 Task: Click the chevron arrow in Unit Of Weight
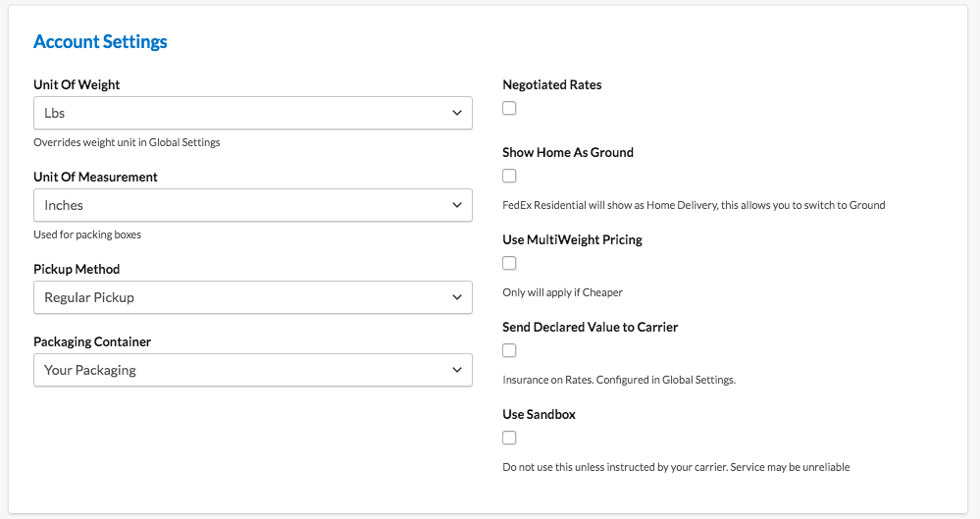[x=457, y=113]
